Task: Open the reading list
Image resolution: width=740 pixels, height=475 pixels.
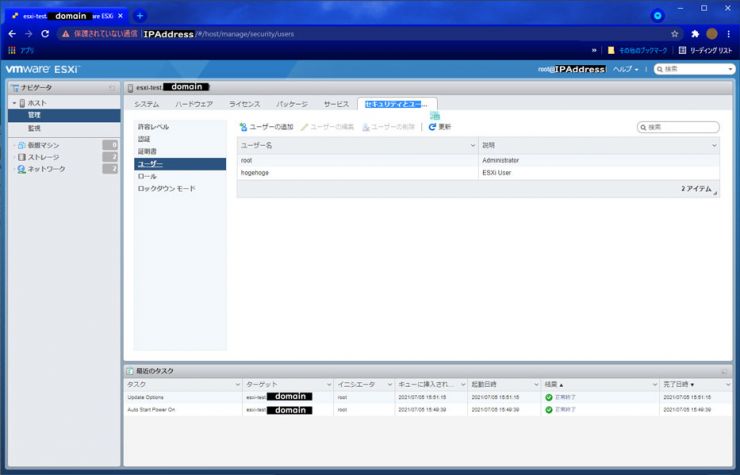Action: 706,50
